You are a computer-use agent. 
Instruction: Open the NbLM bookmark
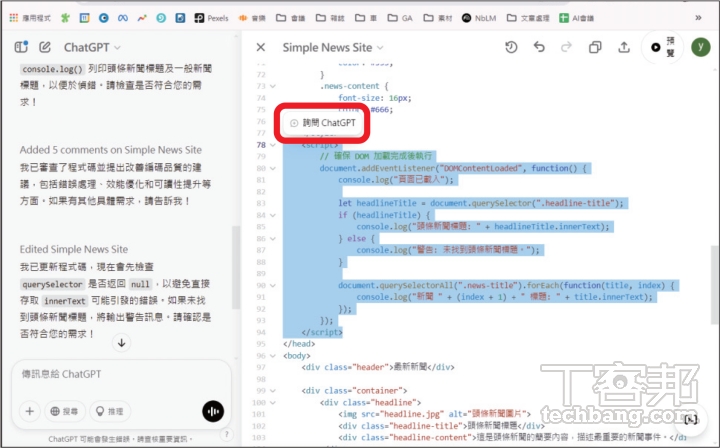(x=479, y=18)
